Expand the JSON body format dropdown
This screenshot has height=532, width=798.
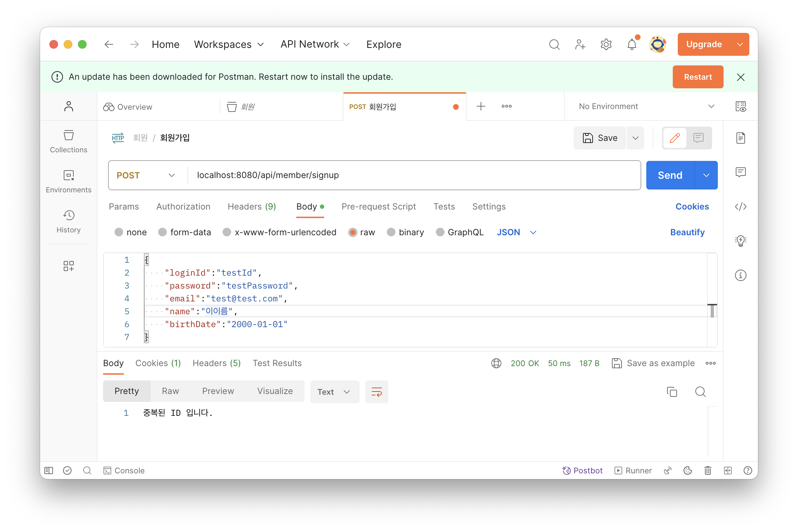click(x=516, y=232)
